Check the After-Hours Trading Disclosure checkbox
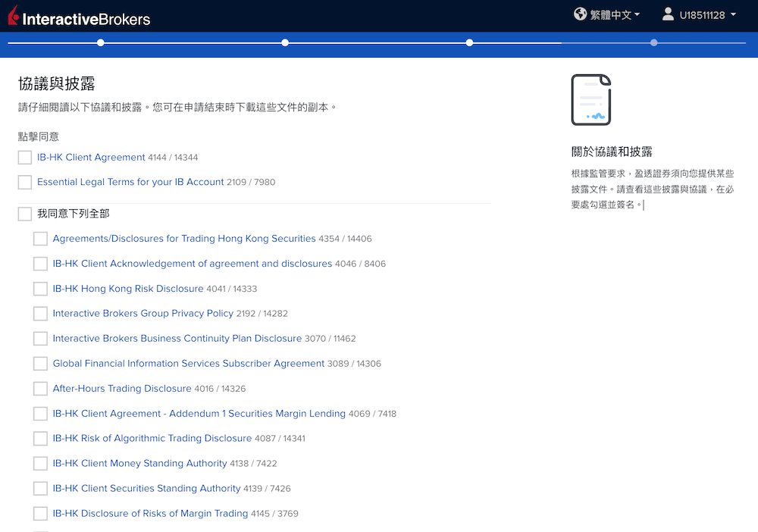Viewport: 758px width, 532px height. 40,388
